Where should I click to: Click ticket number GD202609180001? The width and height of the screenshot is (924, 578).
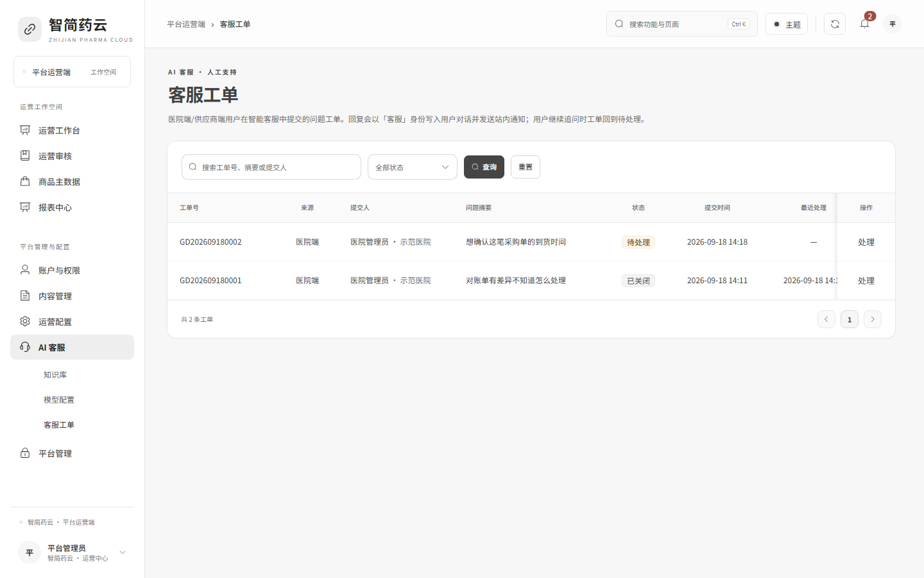[210, 281]
